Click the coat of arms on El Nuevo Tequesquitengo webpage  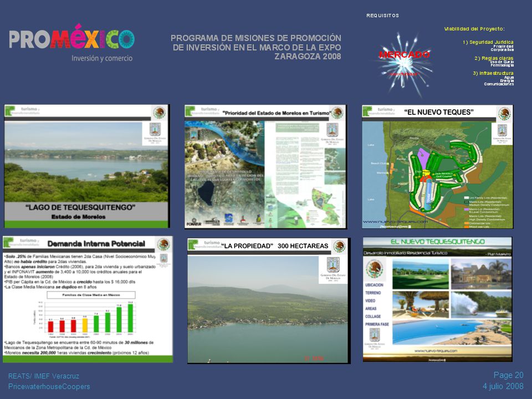(374, 269)
